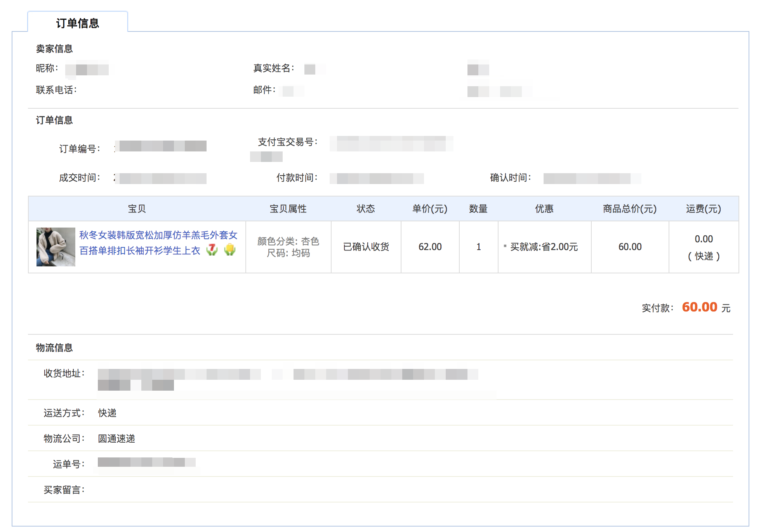This screenshot has height=532, width=761.
Task: Click the yellow bag consumer protection icon
Action: coord(230,250)
